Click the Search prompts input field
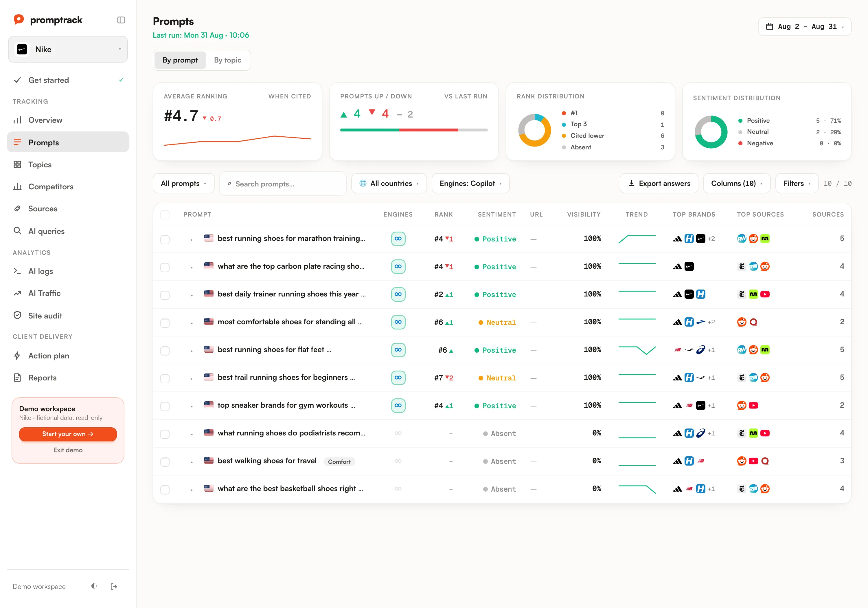 [283, 184]
